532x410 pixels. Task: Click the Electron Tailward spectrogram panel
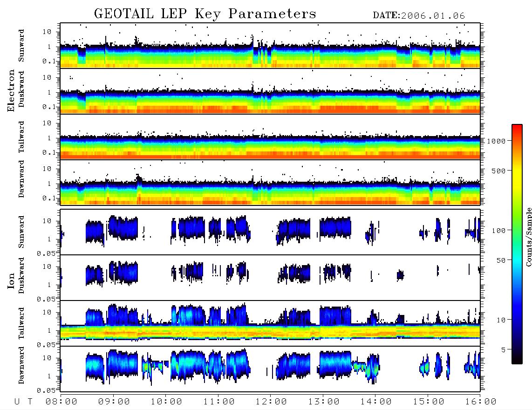click(270, 137)
